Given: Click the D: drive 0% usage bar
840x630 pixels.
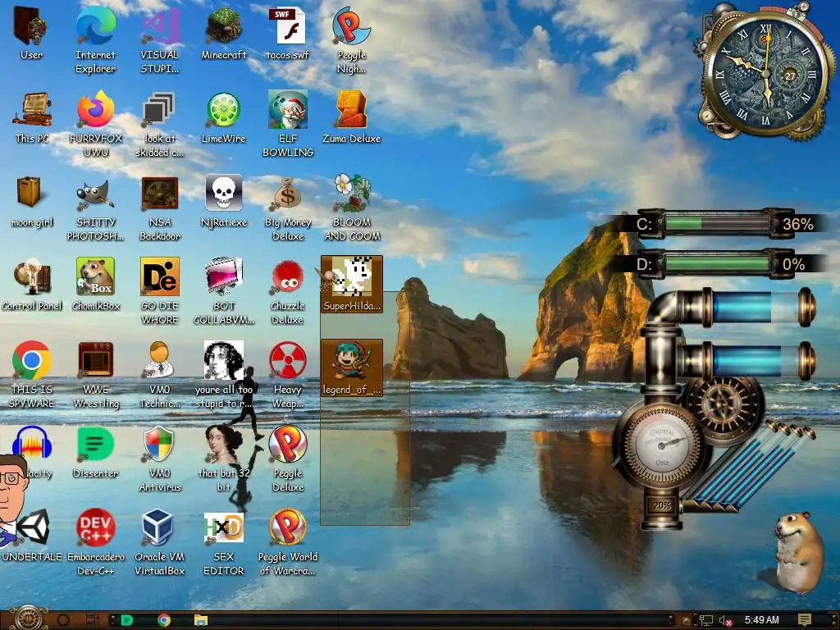Looking at the screenshot, I should [x=718, y=263].
